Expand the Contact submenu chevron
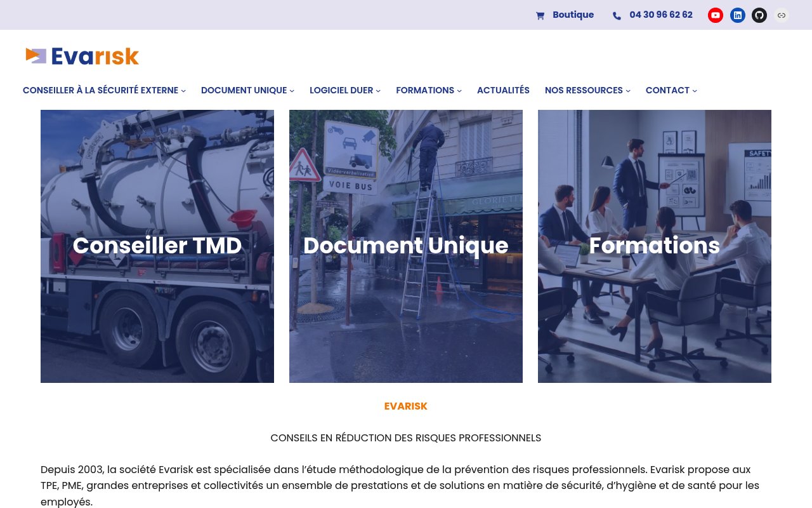Screen dimensions: 812x508 click(695, 91)
